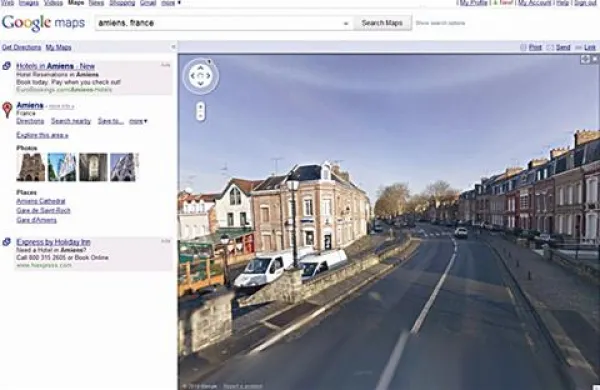Open the third photo thumbnail of cathedral interior
This screenshot has width=600, height=390.
(93, 167)
